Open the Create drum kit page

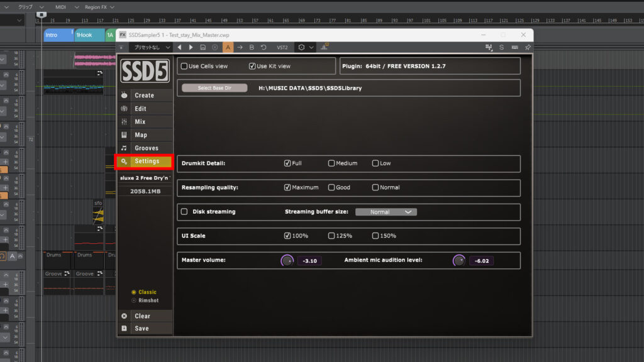(x=144, y=96)
